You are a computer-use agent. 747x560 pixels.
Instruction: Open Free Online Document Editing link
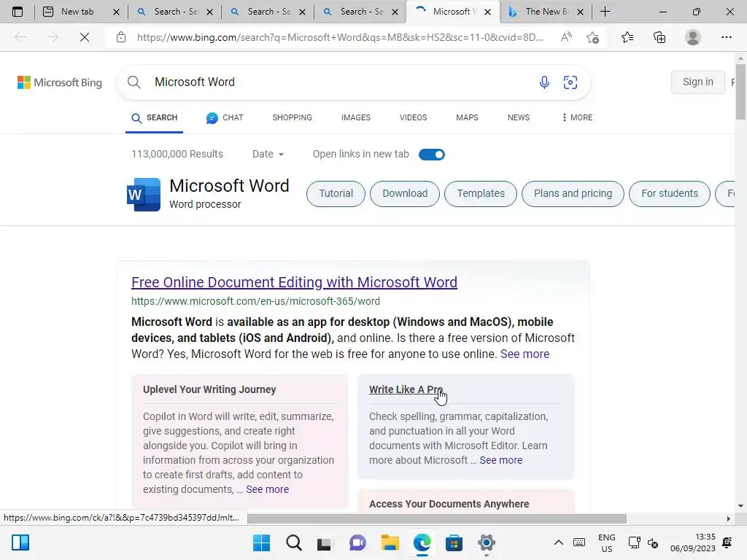click(295, 282)
